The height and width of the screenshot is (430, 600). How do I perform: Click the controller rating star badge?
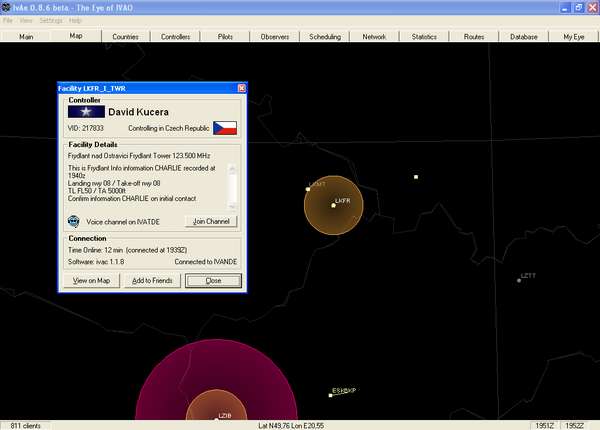[x=86, y=112]
